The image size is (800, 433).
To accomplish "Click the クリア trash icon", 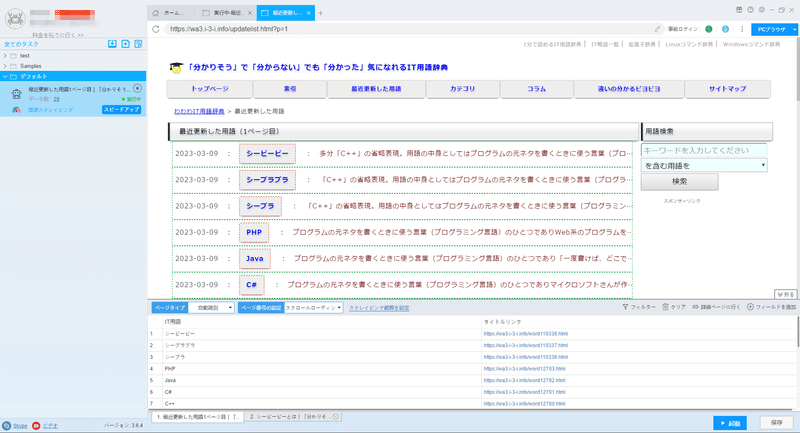I will (x=665, y=307).
